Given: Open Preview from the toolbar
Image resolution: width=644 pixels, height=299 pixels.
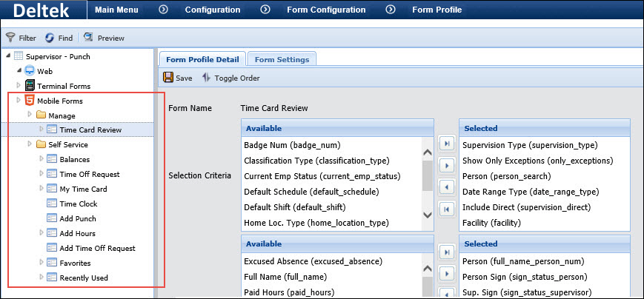Looking at the screenshot, I should point(88,38).
